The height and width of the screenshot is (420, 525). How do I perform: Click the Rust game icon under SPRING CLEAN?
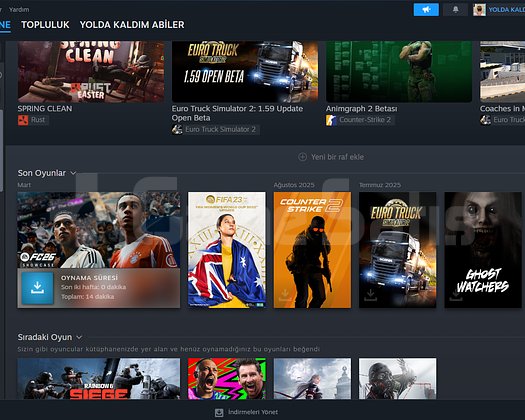[23, 120]
